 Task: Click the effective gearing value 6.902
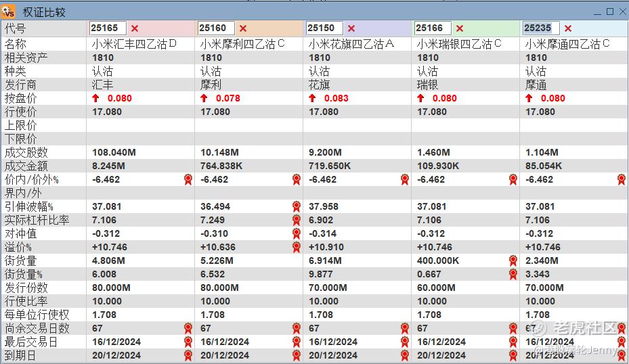321,220
